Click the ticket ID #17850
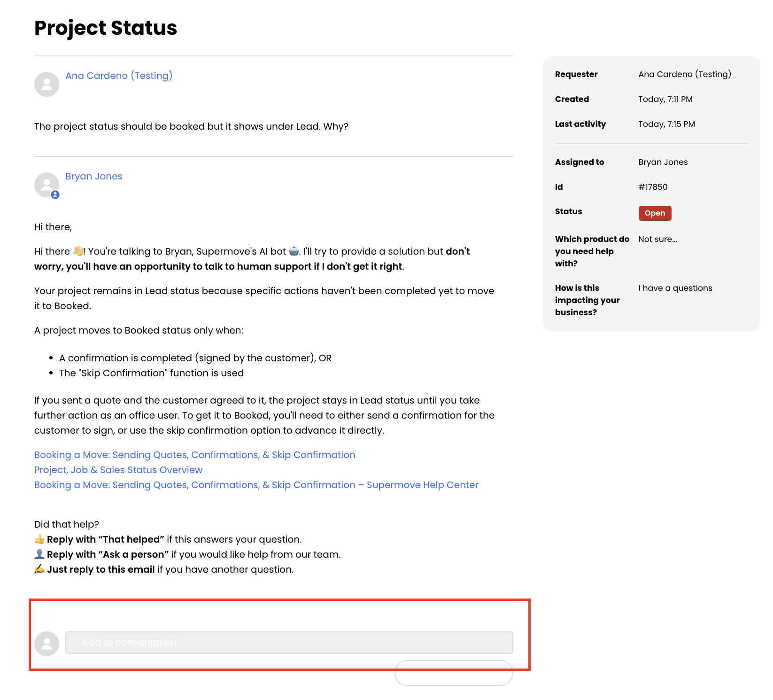773x700 pixels. coord(653,187)
